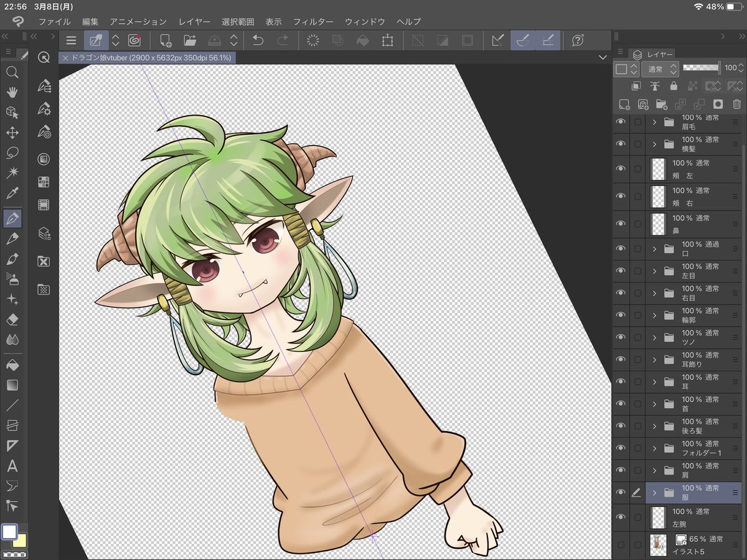Viewport: 747px width, 560px height.
Task: Select the Eraser tool
Action: click(12, 319)
